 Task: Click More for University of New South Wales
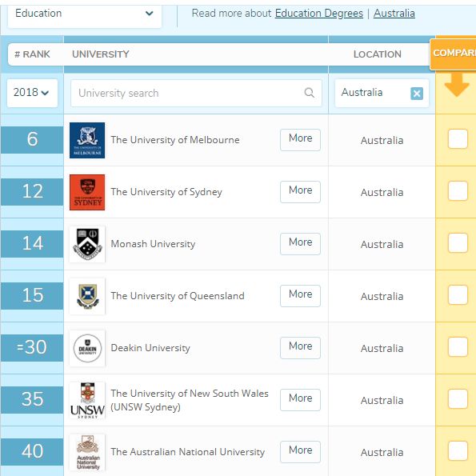coord(300,399)
